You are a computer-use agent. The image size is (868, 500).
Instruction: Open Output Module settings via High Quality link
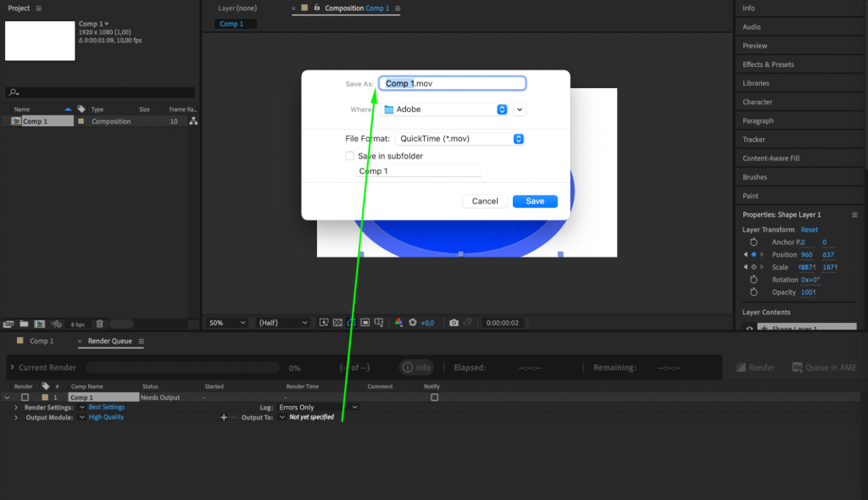pos(106,416)
